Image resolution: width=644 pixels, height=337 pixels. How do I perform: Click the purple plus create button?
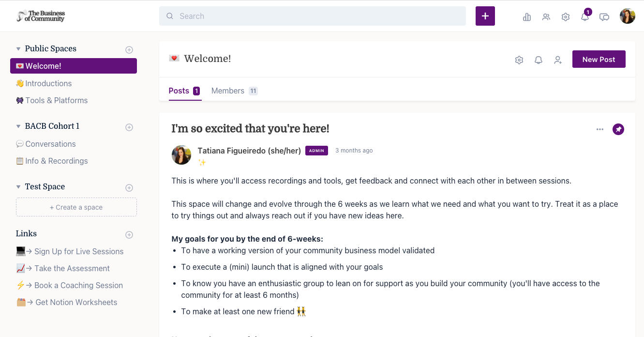pyautogui.click(x=485, y=16)
